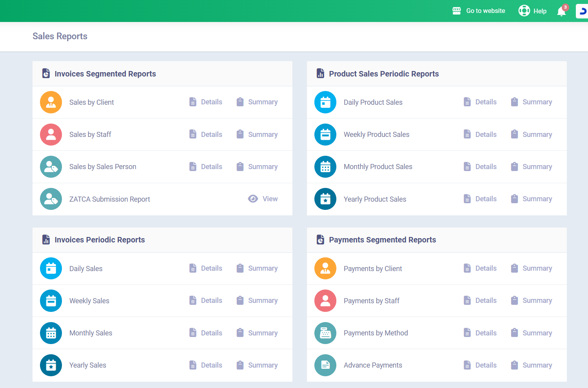View the ZATCA Submission Report
Viewport: 588px width, 388px height.
(263, 199)
